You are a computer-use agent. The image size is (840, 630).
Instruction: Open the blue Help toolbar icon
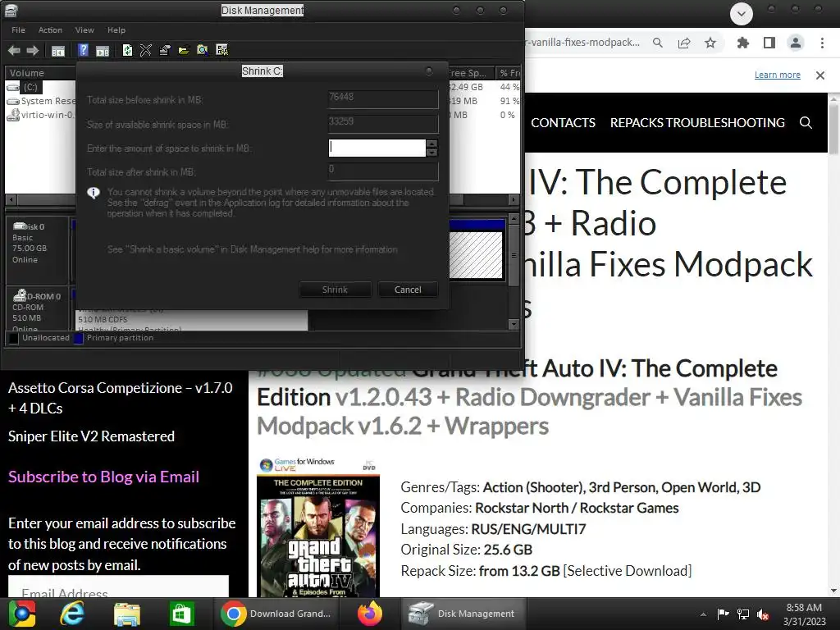(83, 50)
